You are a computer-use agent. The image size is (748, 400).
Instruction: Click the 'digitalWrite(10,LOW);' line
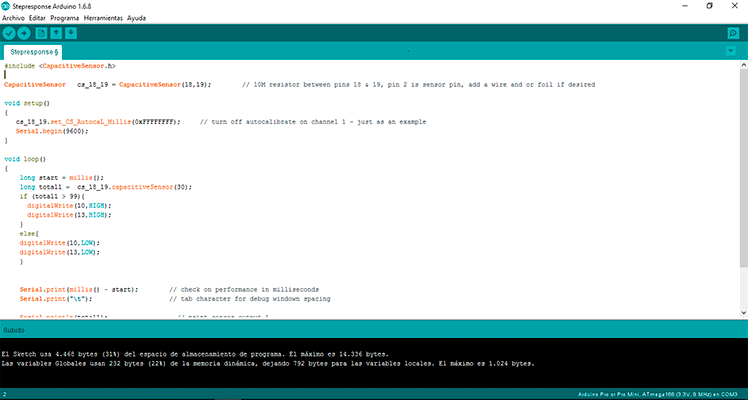(x=60, y=243)
